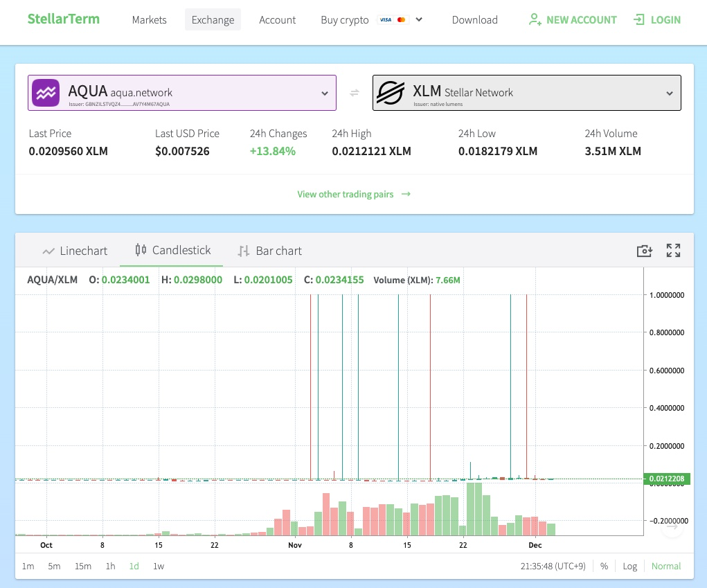Open the XLM counter asset dropdown
Image resolution: width=707 pixels, height=588 pixels.
[527, 93]
